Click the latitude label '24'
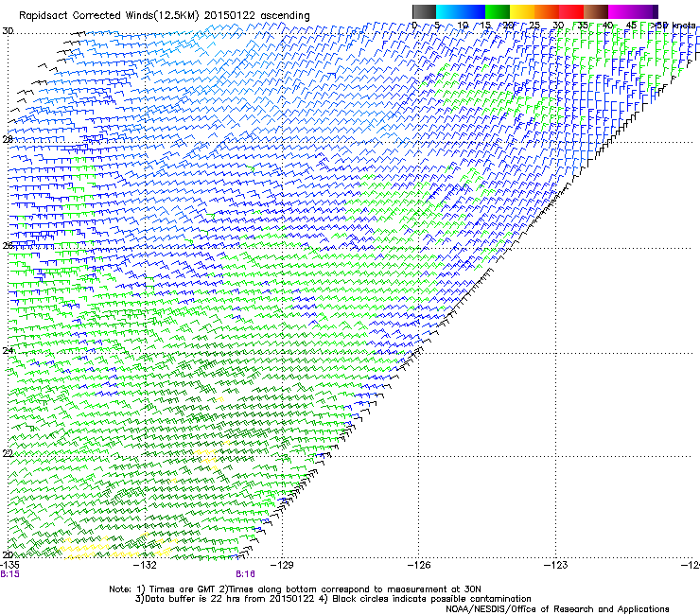Image resolution: width=700 pixels, height=615 pixels. [x=8, y=351]
